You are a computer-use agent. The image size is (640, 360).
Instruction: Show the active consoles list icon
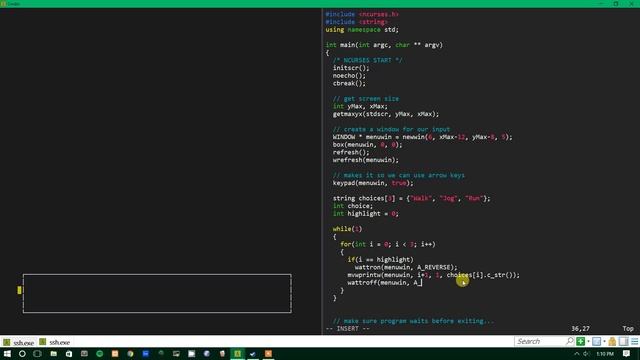(596, 341)
